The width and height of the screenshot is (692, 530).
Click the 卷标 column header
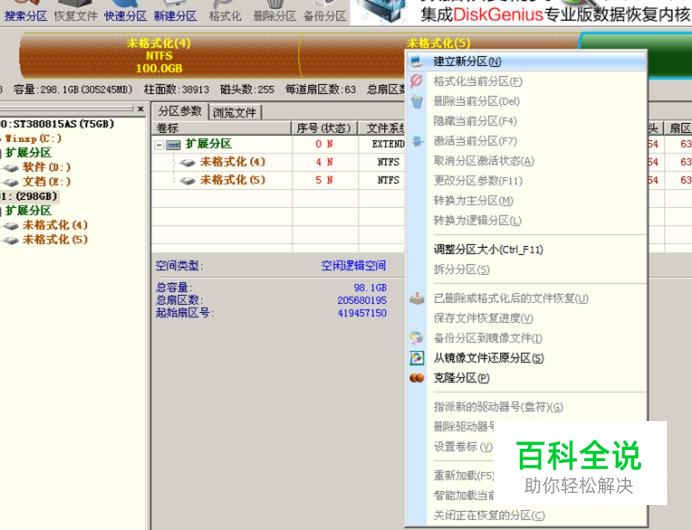click(x=222, y=128)
